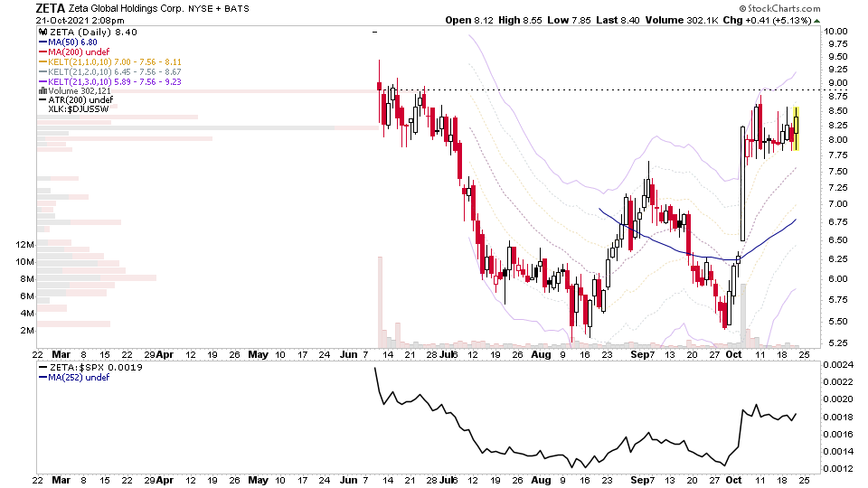The width and height of the screenshot is (868, 488).
Task: Select the Zeta Global Holdings Corp. company name
Action: click(126, 8)
